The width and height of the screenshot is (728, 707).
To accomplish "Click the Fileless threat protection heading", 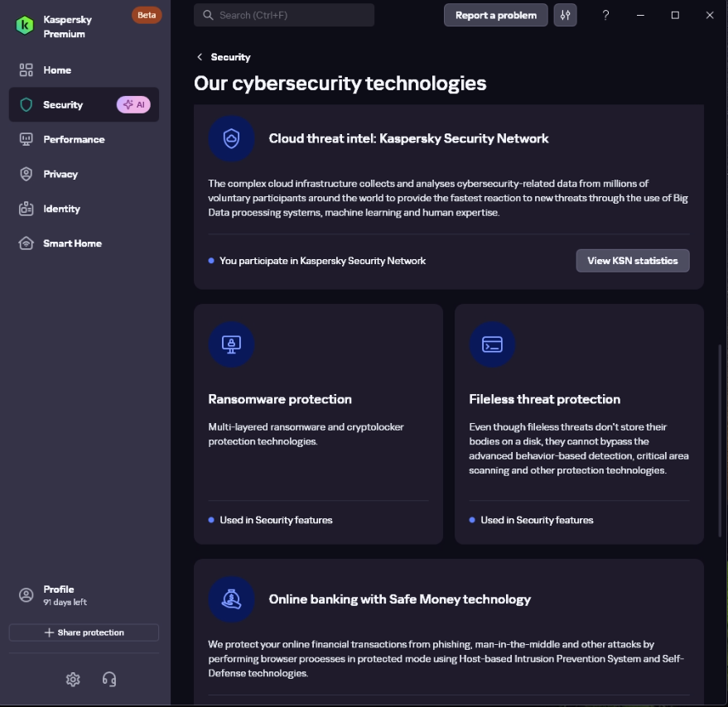I will (545, 399).
